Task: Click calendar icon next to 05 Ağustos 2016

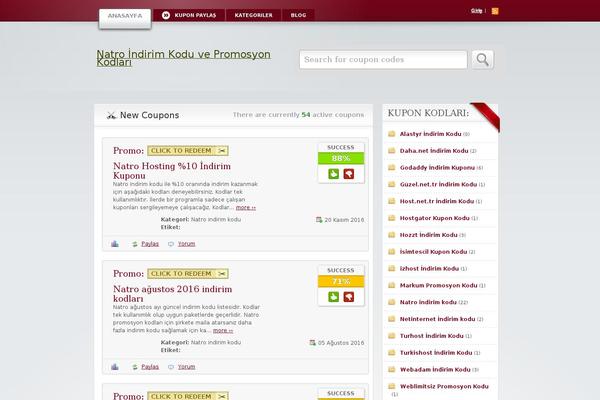Action: point(312,343)
